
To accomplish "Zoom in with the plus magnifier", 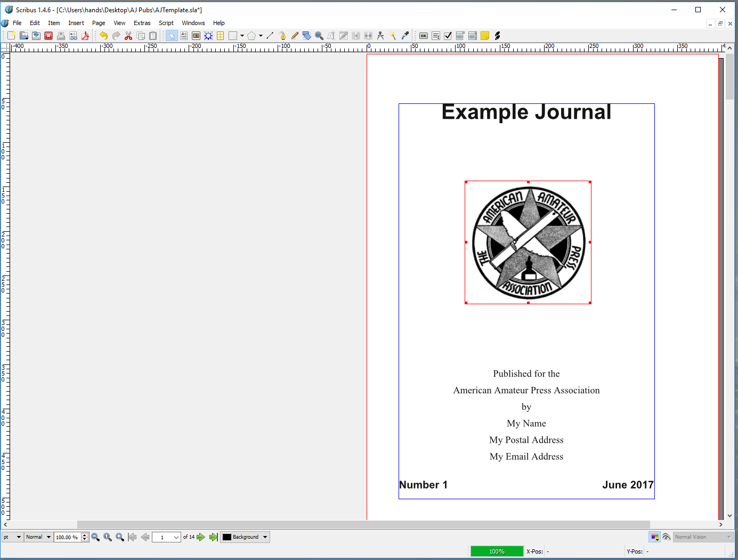I will (120, 537).
